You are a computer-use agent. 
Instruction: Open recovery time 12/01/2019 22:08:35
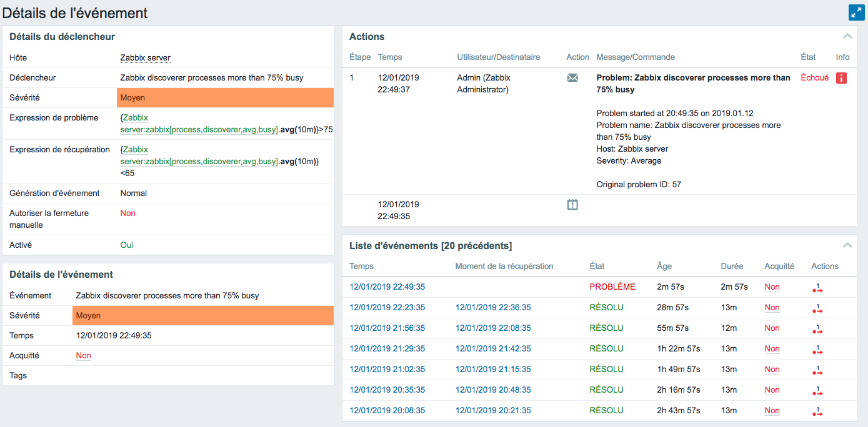(493, 328)
